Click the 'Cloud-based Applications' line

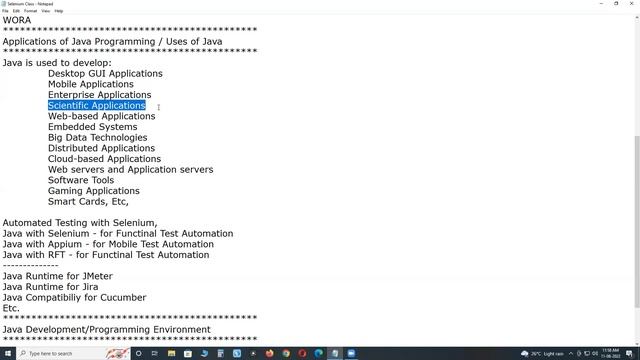pyautogui.click(x=104, y=159)
